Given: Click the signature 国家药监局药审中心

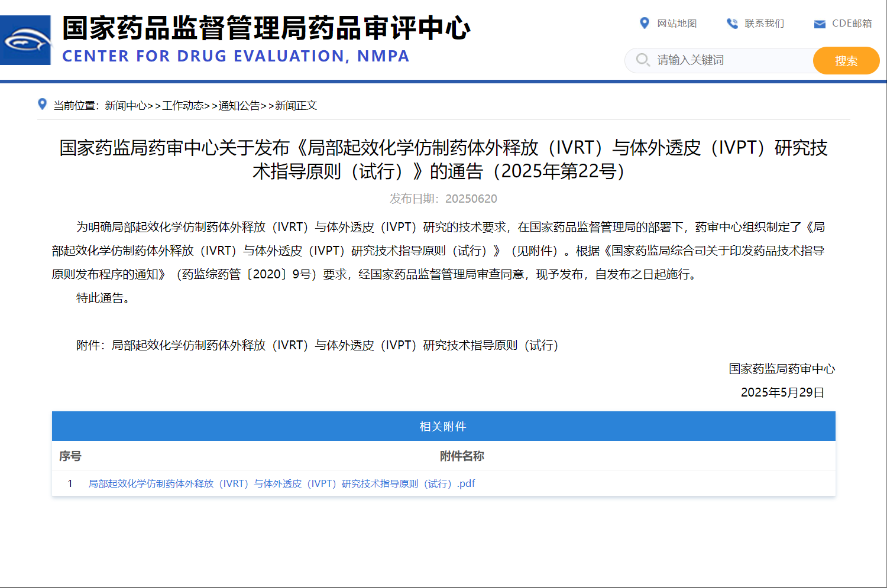Looking at the screenshot, I should (x=782, y=369).
